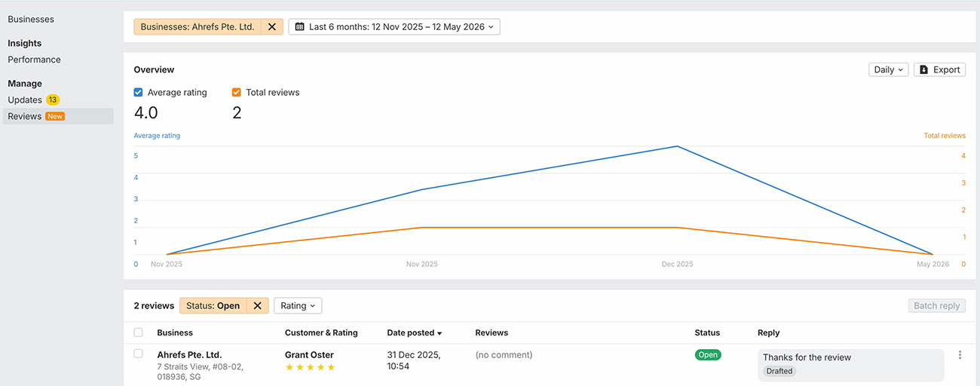
Task: Toggle the Average rating checkbox
Action: [138, 92]
